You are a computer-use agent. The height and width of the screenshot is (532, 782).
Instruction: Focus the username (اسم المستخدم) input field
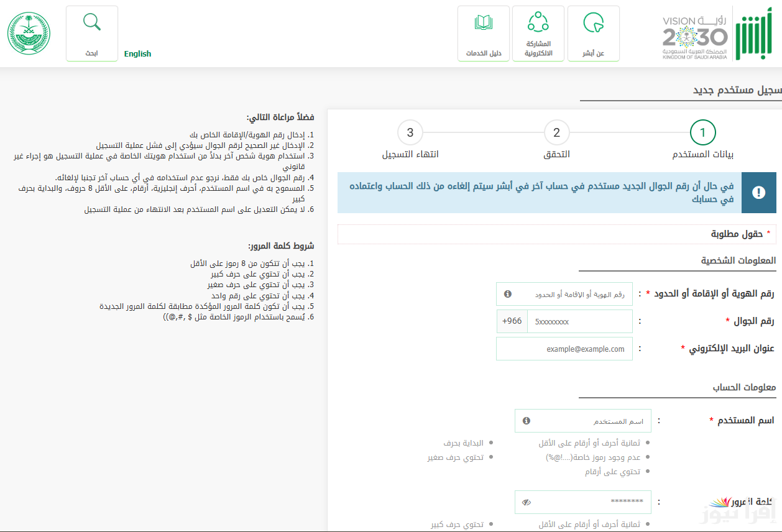[x=583, y=421]
